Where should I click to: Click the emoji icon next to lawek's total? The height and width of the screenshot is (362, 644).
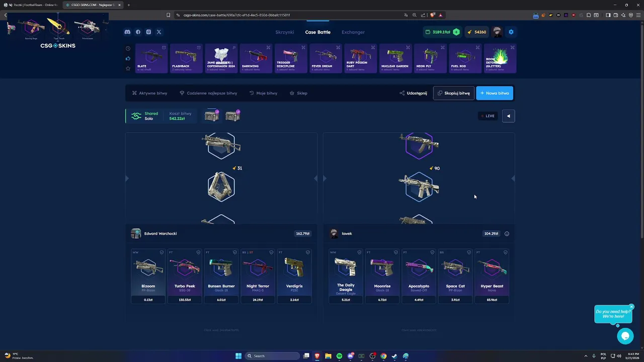click(507, 234)
